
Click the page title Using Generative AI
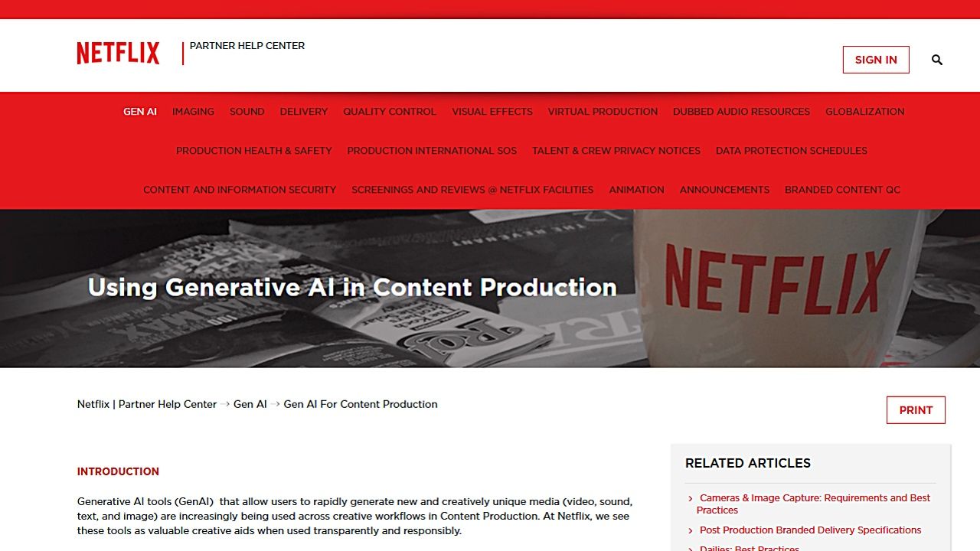[x=352, y=287]
